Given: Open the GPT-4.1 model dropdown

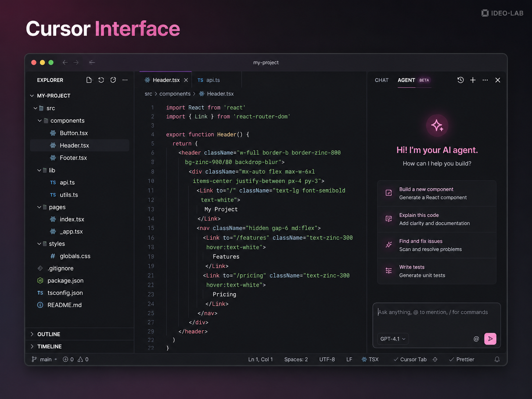Looking at the screenshot, I should [x=393, y=339].
